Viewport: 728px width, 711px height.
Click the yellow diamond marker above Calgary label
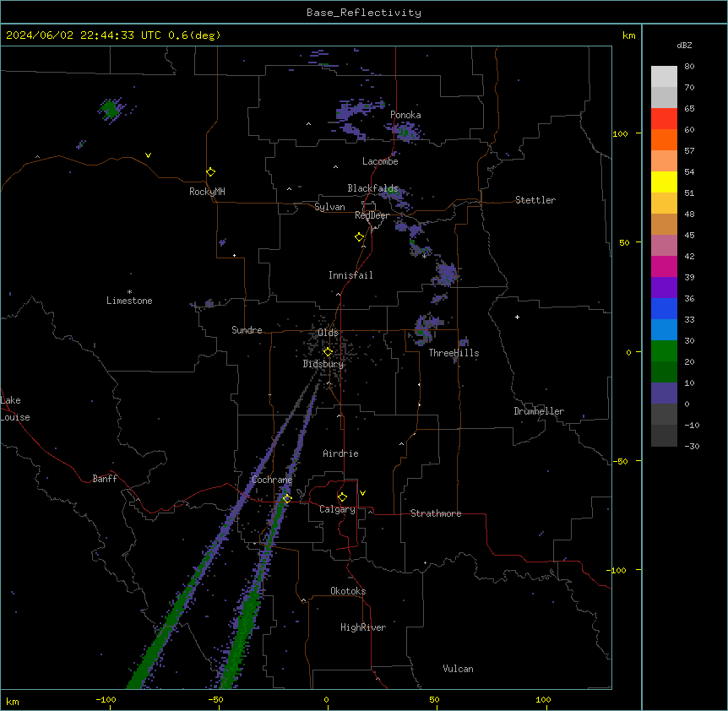pyautogui.click(x=342, y=497)
